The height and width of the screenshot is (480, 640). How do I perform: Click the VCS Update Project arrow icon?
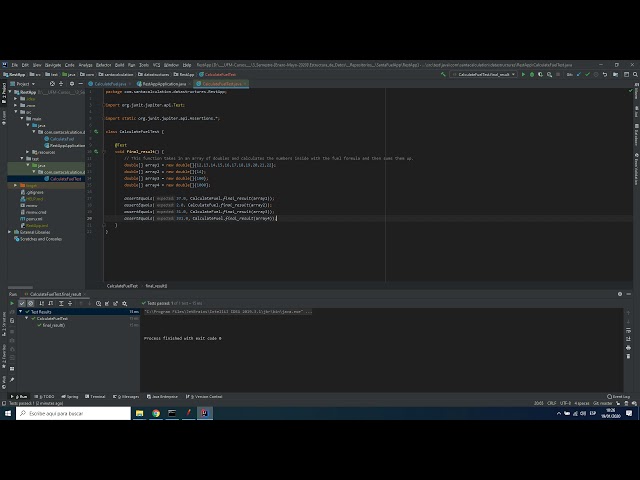coord(579,75)
